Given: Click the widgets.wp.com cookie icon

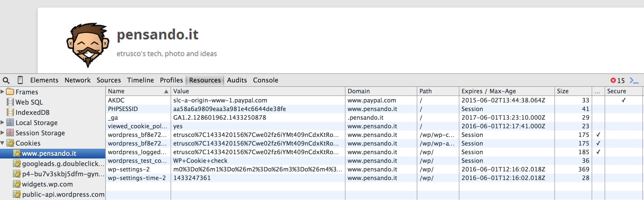Looking at the screenshot, I should [x=17, y=184].
